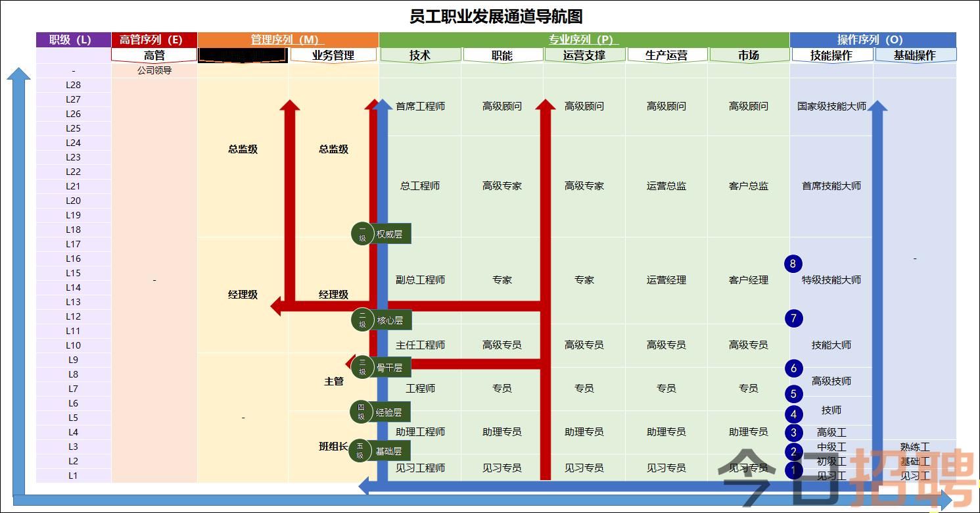Select the 职级（L） header cell
The image size is (980, 513).
(x=74, y=39)
